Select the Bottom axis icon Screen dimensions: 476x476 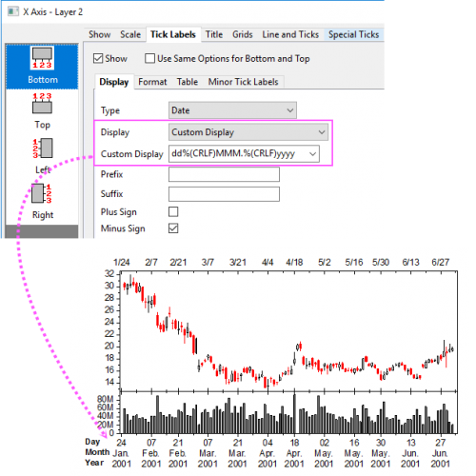[x=42, y=66]
